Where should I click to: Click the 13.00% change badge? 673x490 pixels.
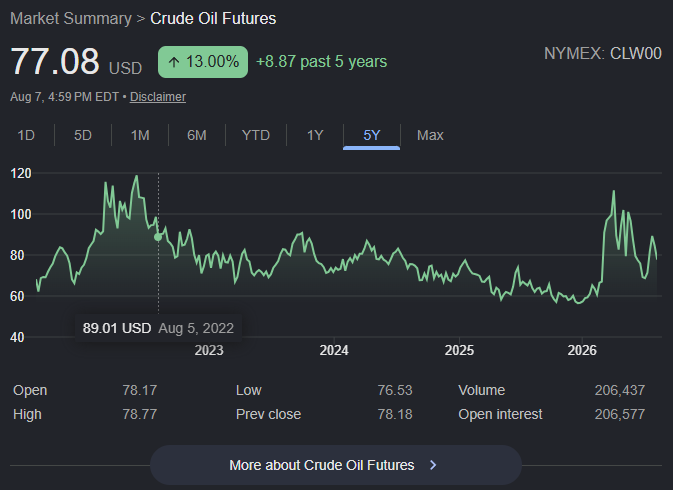tap(203, 62)
